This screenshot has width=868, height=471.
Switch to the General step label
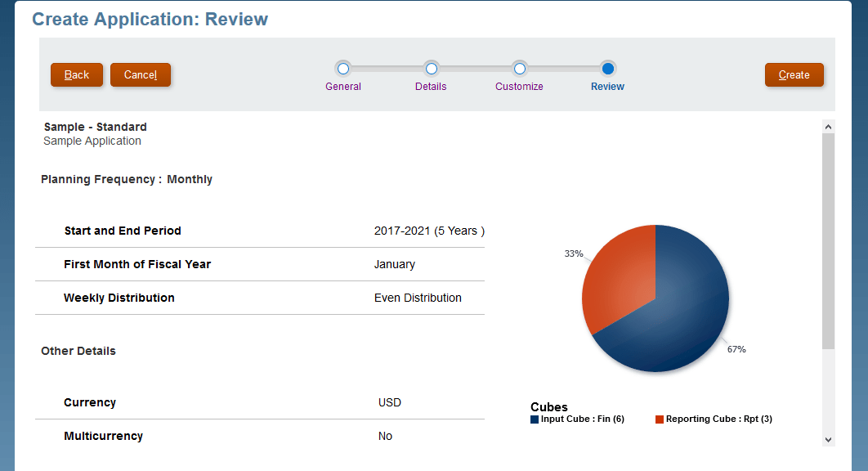(343, 86)
